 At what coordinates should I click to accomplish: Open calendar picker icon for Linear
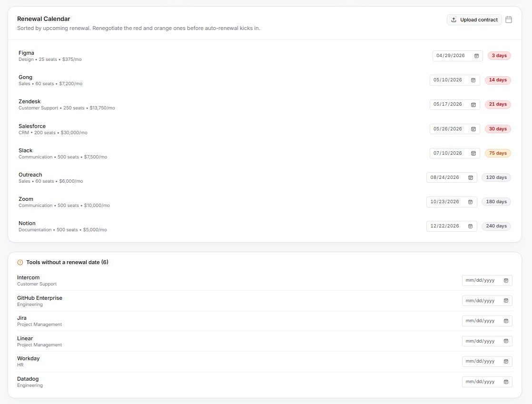[x=506, y=341]
